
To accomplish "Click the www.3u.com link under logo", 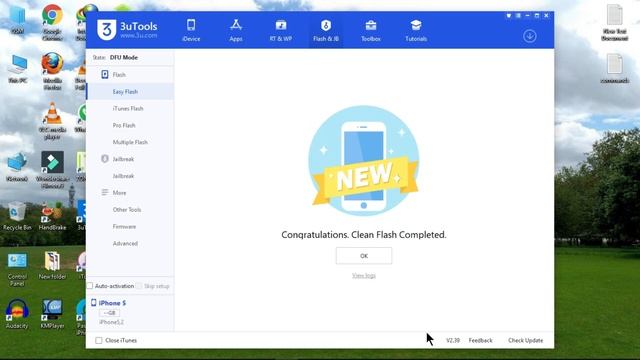I will tap(138, 36).
